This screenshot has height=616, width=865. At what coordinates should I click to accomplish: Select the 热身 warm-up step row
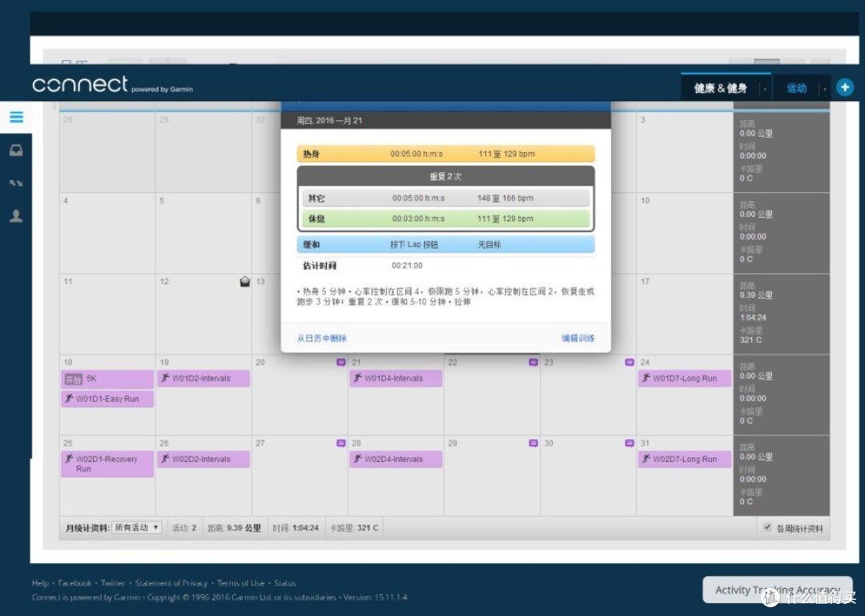pos(446,154)
